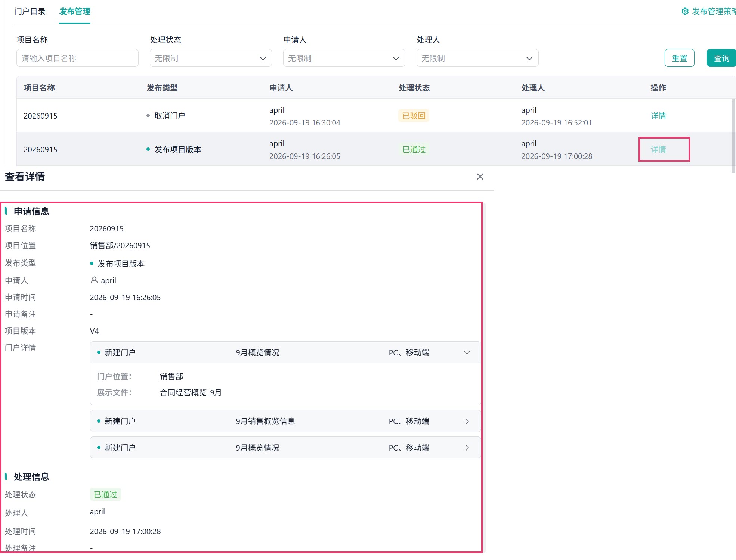Click the 发布类型 column header
Viewport: 736px width, 560px height.
(x=162, y=88)
